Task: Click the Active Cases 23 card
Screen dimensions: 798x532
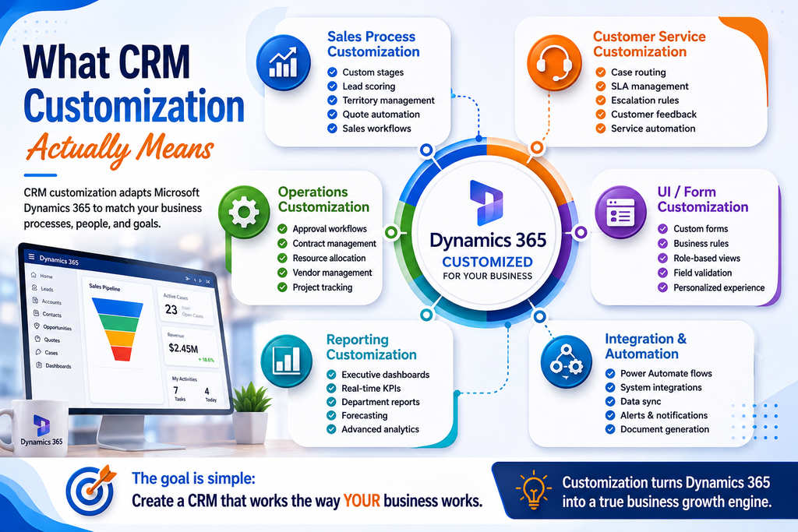Action: pyautogui.click(x=185, y=307)
